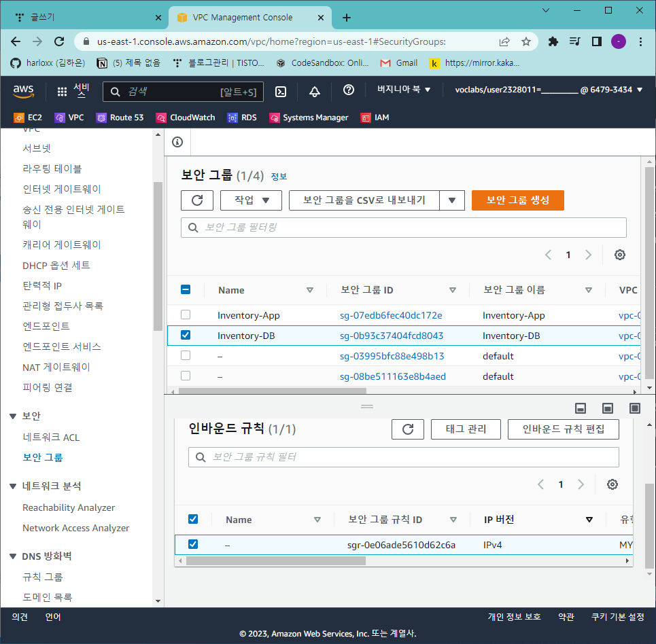Open AWS notifications bell

[315, 91]
